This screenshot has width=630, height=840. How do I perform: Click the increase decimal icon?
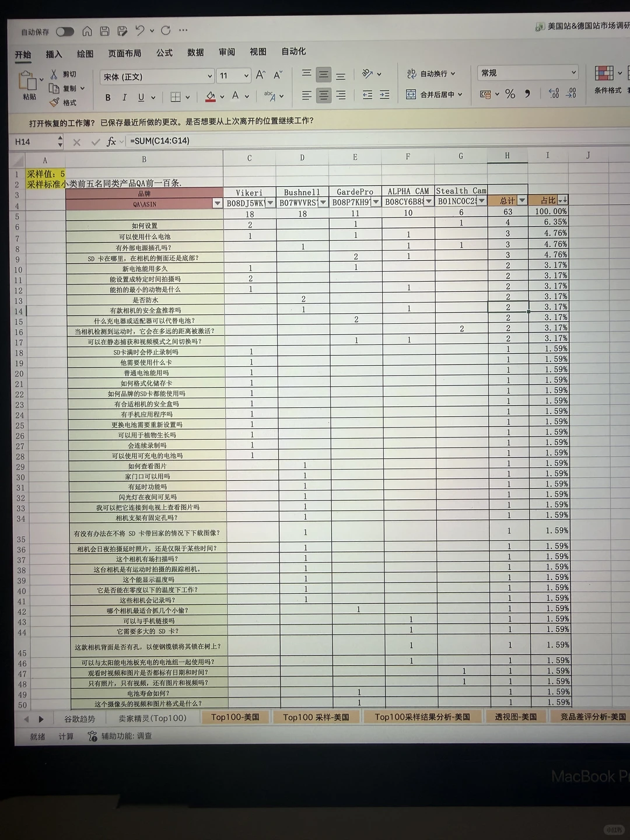pos(554,93)
